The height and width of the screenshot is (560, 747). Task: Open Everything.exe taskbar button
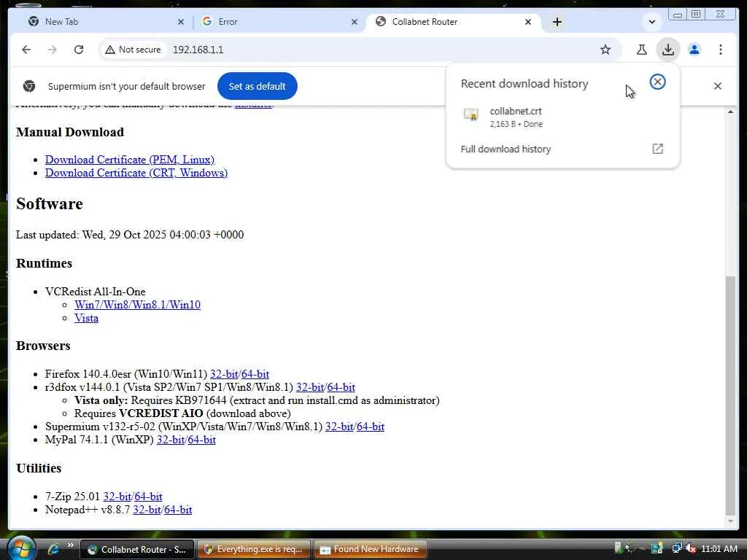(x=254, y=549)
